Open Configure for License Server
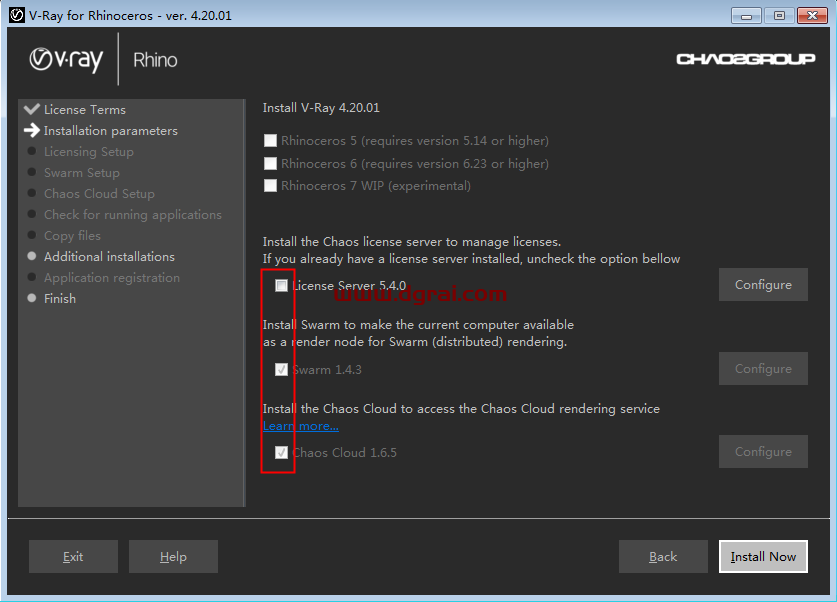Screen dimensions: 837x602 763,285
